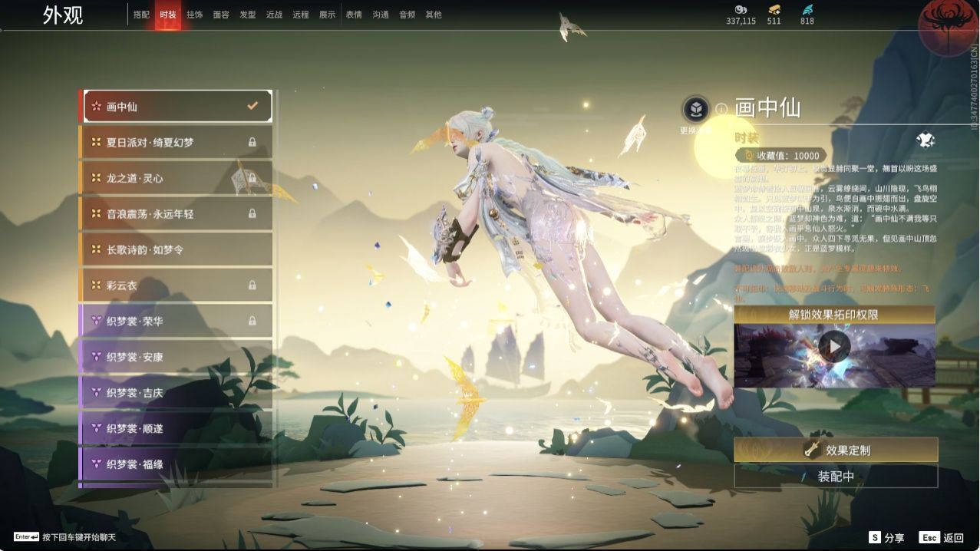Image resolution: width=980 pixels, height=551 pixels.
Task: Click the red spider lily emblem
Action: [948, 27]
